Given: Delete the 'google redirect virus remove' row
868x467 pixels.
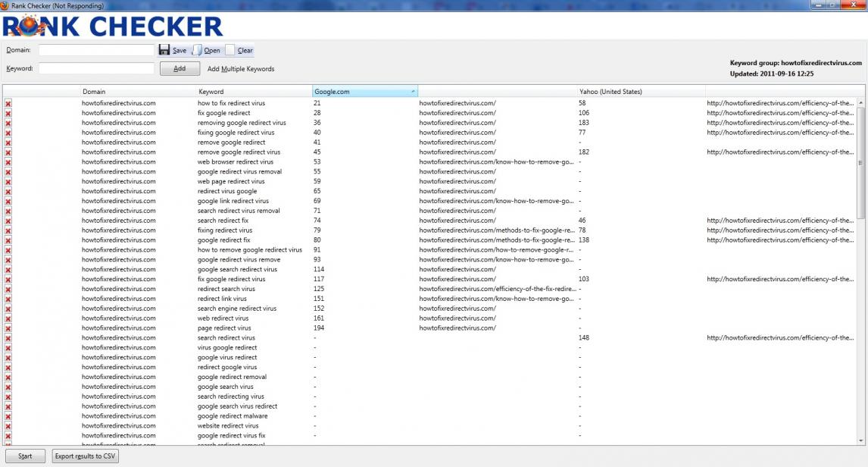Looking at the screenshot, I should point(8,260).
